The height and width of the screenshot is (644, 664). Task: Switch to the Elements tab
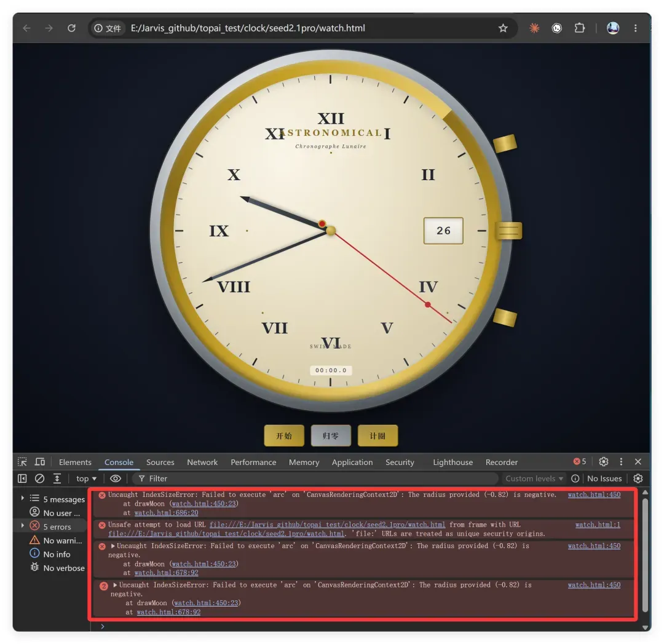point(75,462)
